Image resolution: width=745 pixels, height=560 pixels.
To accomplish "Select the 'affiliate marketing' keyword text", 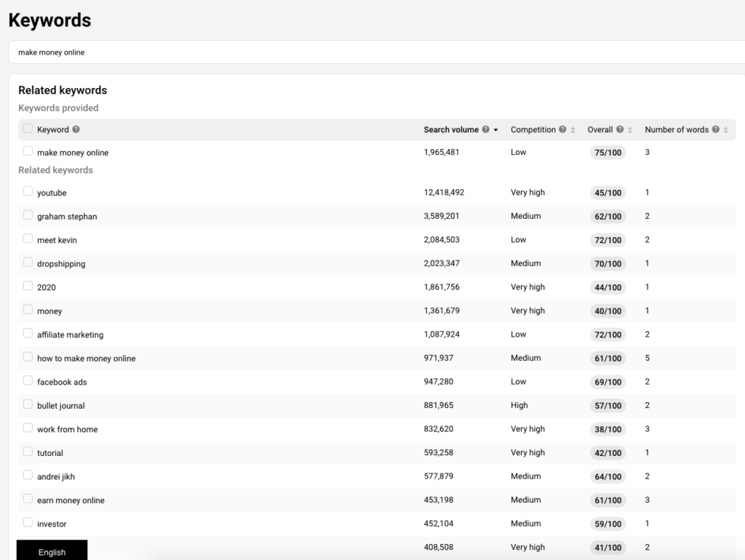I will click(71, 335).
